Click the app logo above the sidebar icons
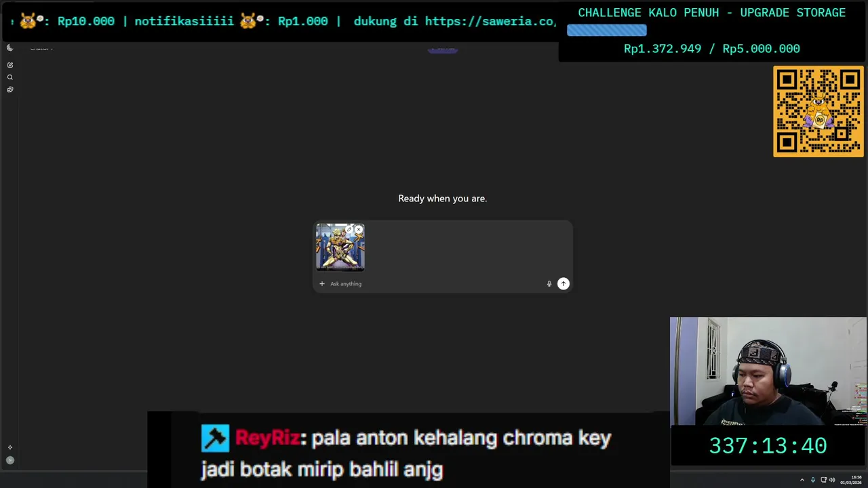This screenshot has width=868, height=488. pyautogui.click(x=10, y=47)
